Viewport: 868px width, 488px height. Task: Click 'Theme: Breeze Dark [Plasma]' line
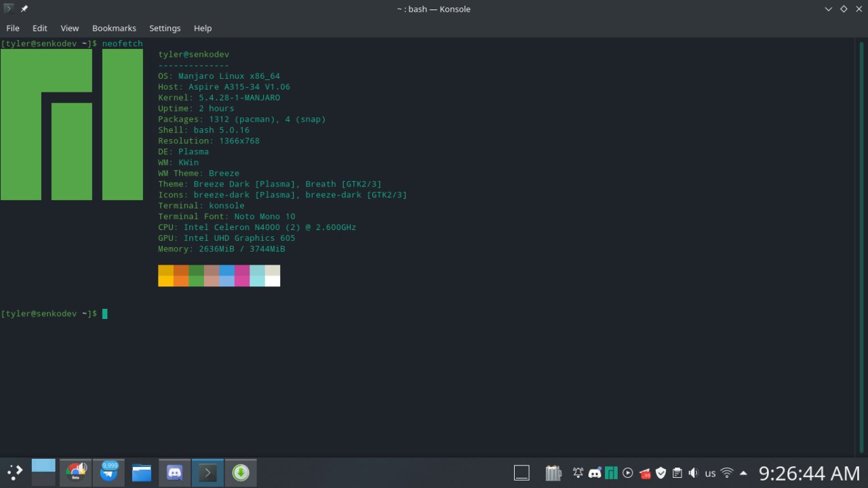270,185
